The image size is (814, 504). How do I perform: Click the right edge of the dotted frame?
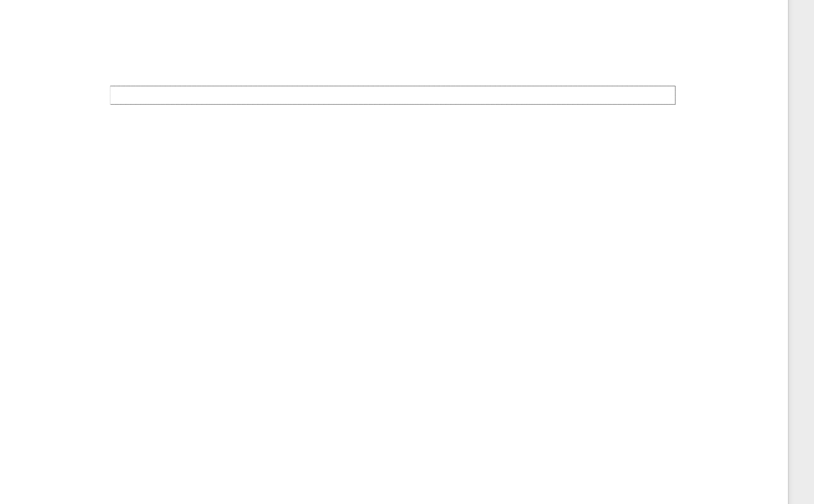click(675, 95)
